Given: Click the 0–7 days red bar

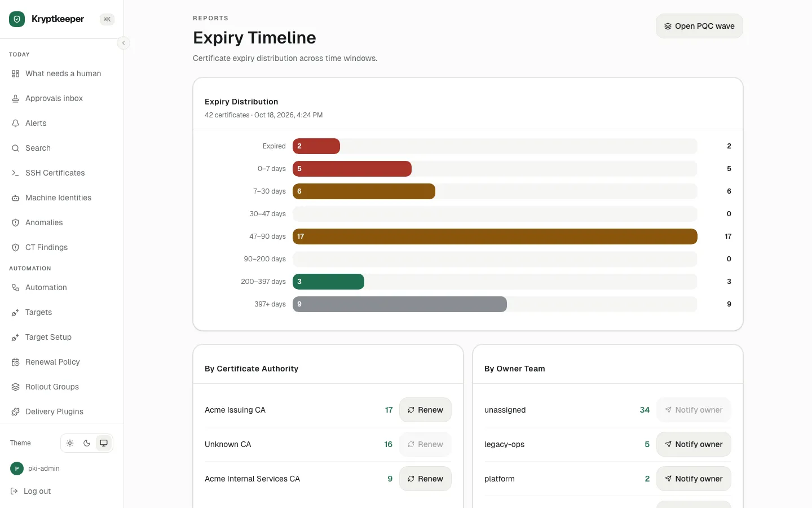Looking at the screenshot, I should click(x=352, y=169).
